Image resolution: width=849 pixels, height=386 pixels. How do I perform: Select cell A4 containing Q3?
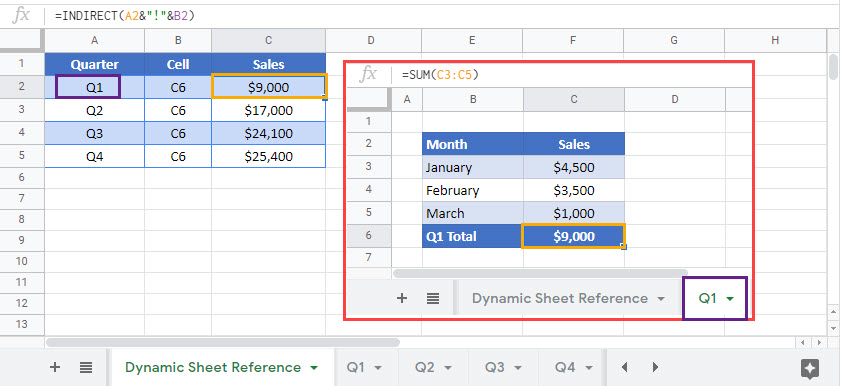click(94, 134)
